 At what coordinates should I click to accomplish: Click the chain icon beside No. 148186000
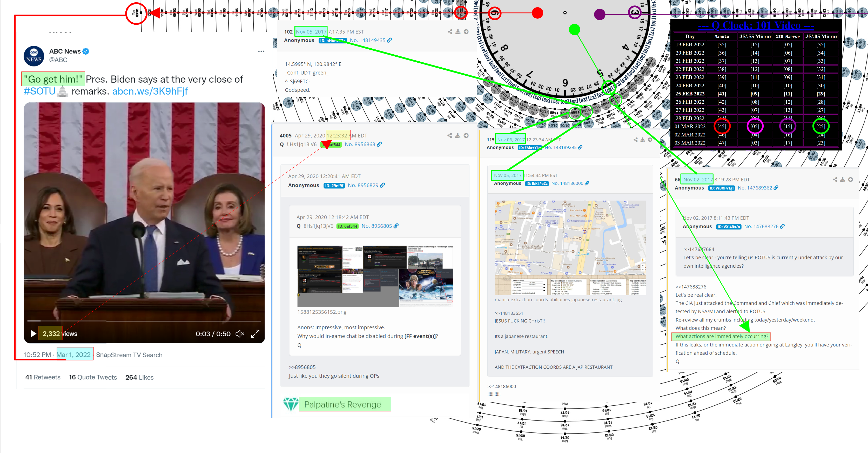587,183
